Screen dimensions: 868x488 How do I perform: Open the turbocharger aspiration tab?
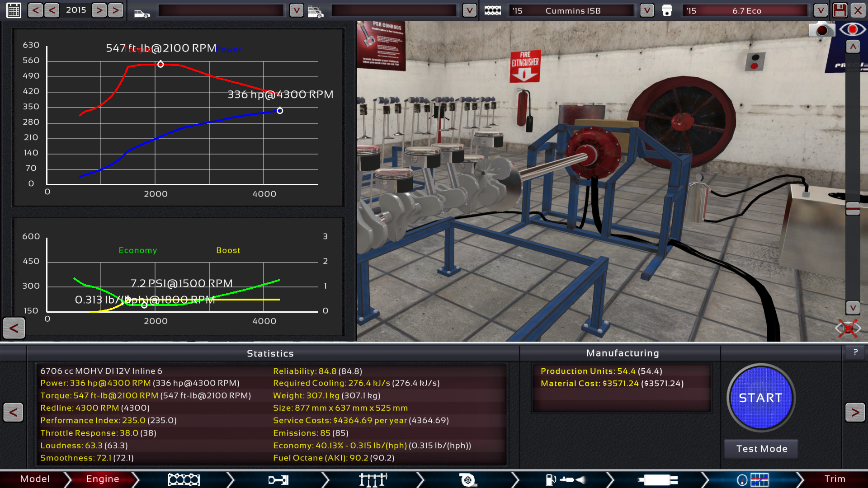467,479
